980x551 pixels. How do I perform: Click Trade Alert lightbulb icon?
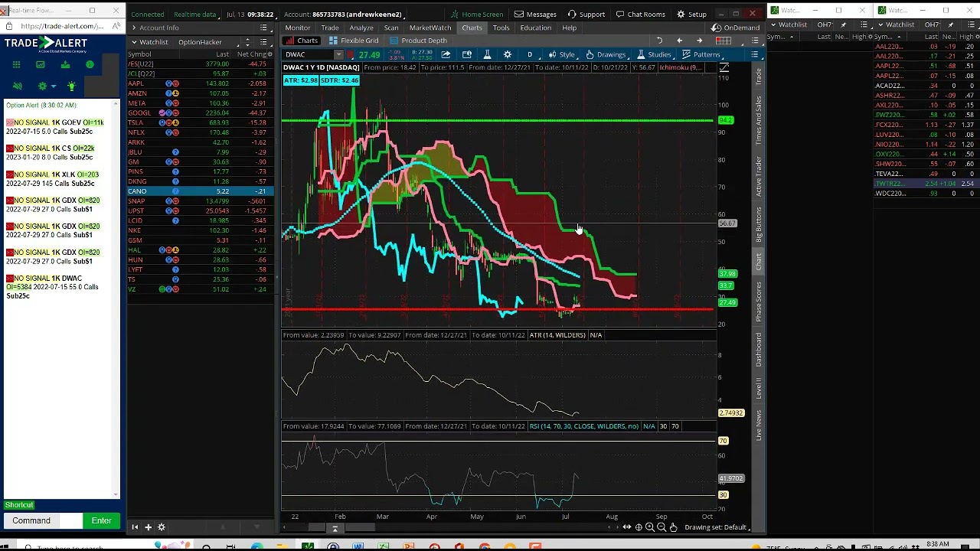tap(71, 86)
